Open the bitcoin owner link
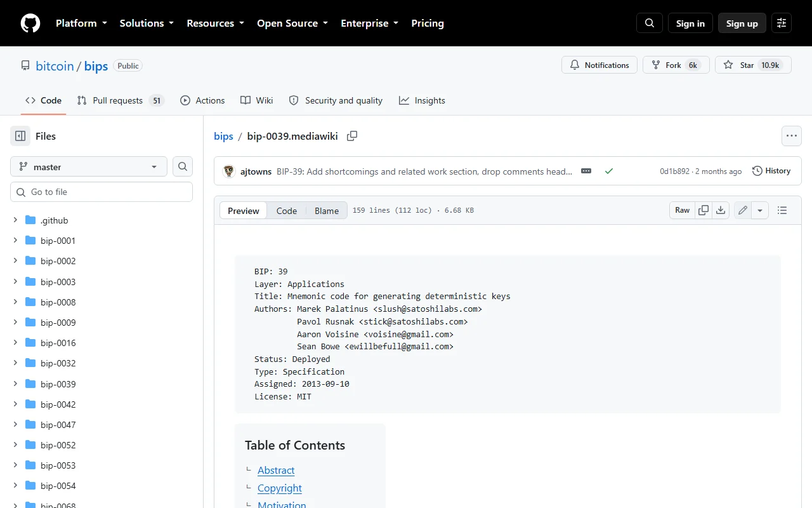Image resolution: width=812 pixels, height=508 pixels. click(x=55, y=66)
